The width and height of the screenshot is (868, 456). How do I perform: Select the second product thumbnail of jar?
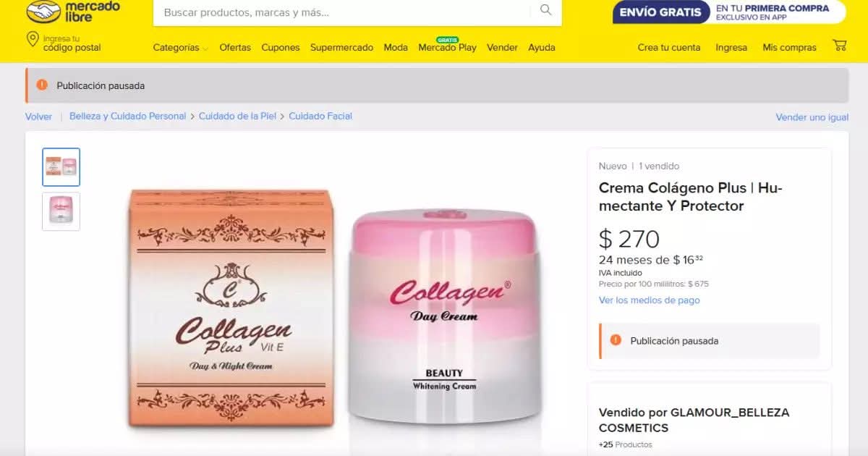click(61, 211)
